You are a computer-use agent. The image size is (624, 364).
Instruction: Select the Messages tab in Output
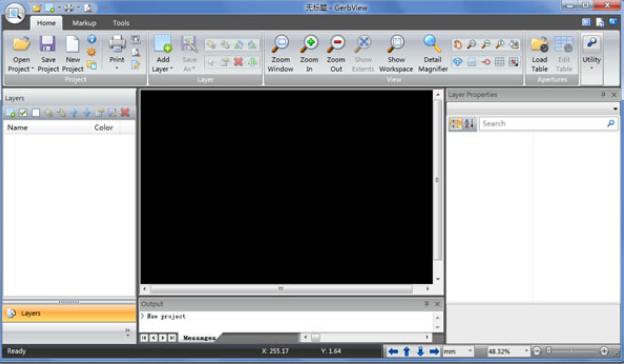tap(199, 338)
